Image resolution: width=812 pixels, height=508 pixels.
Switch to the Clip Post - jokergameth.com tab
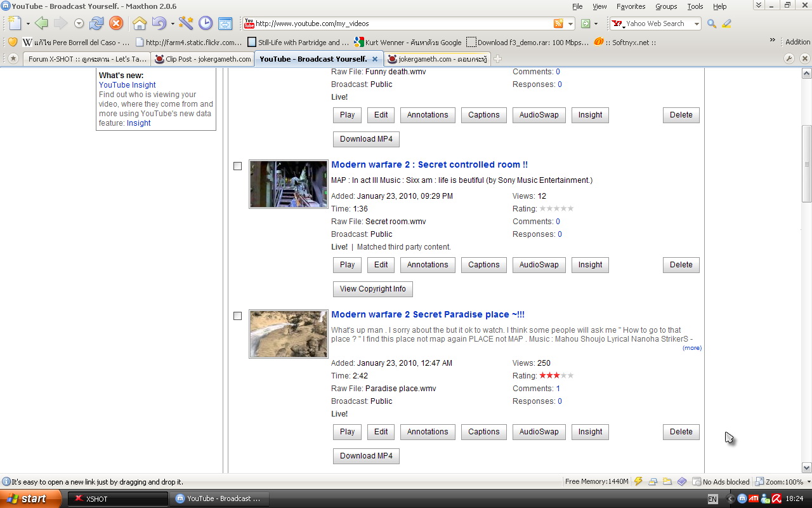click(x=203, y=59)
